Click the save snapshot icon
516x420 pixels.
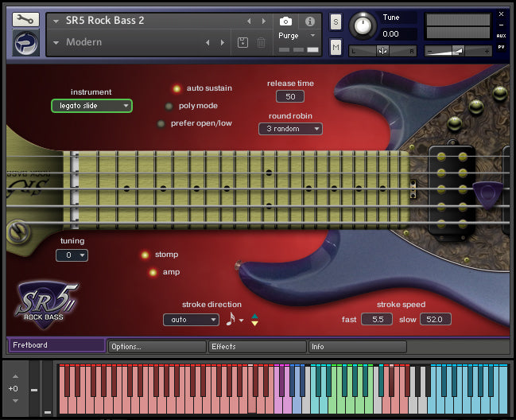point(242,42)
